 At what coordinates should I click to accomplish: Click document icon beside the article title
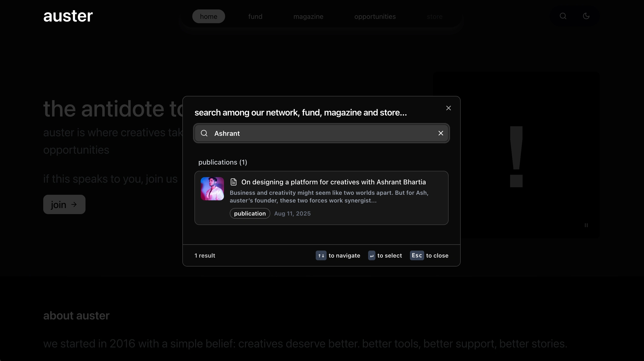click(233, 182)
